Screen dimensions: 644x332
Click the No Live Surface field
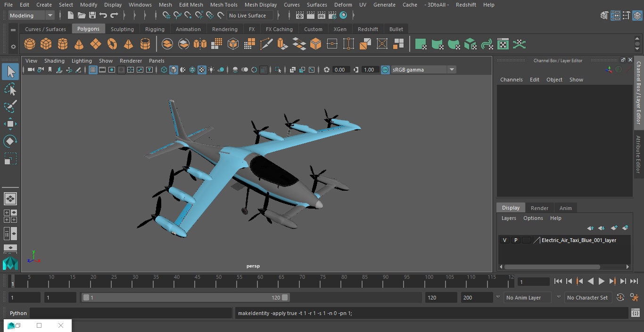click(249, 16)
